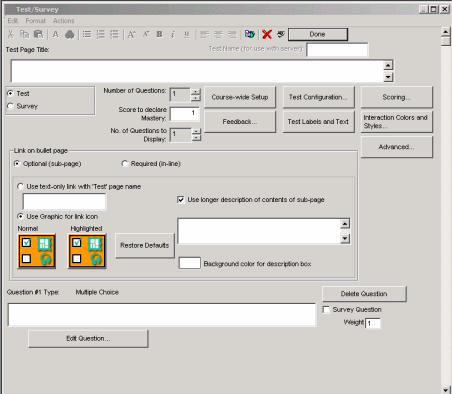Apply numbered list formatting

click(100, 34)
